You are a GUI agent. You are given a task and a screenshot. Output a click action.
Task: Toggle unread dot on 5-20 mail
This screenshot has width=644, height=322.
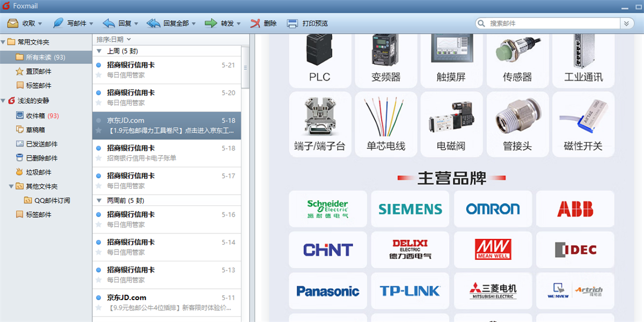pos(98,93)
